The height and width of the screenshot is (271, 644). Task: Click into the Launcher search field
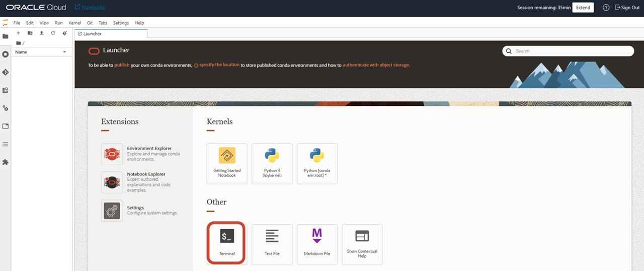click(568, 51)
